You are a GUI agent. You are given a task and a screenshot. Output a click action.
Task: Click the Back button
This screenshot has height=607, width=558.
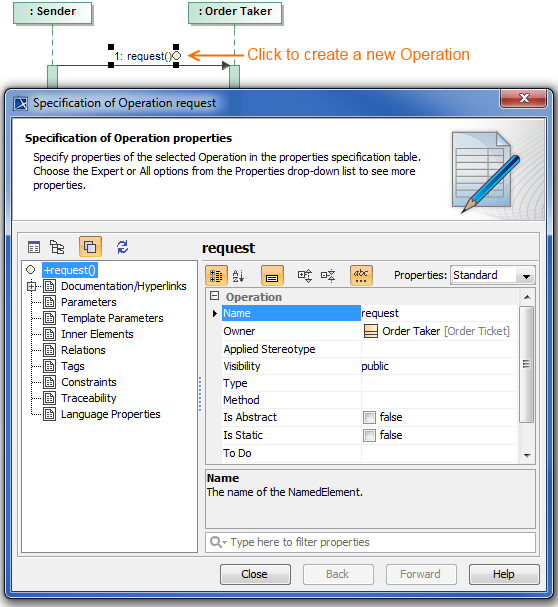click(338, 574)
